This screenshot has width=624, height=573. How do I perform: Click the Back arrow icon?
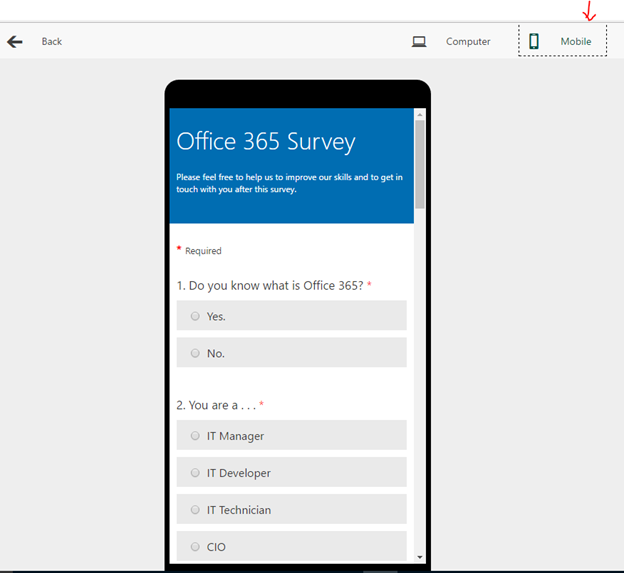pos(15,42)
